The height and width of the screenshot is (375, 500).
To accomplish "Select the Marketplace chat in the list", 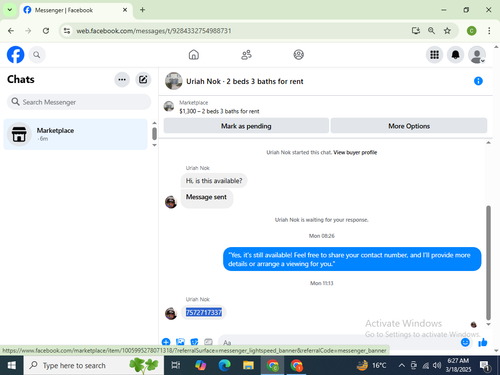I will (x=75, y=134).
